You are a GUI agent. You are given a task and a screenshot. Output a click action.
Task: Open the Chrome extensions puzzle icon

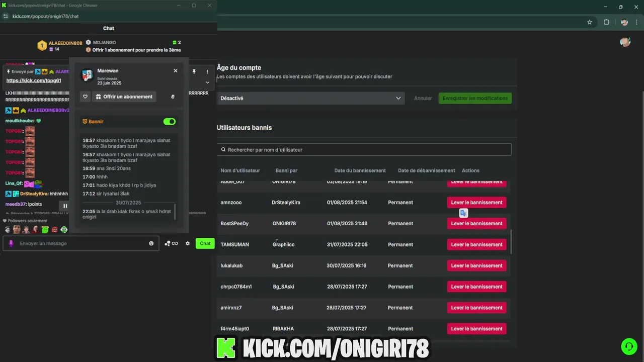[x=606, y=22]
